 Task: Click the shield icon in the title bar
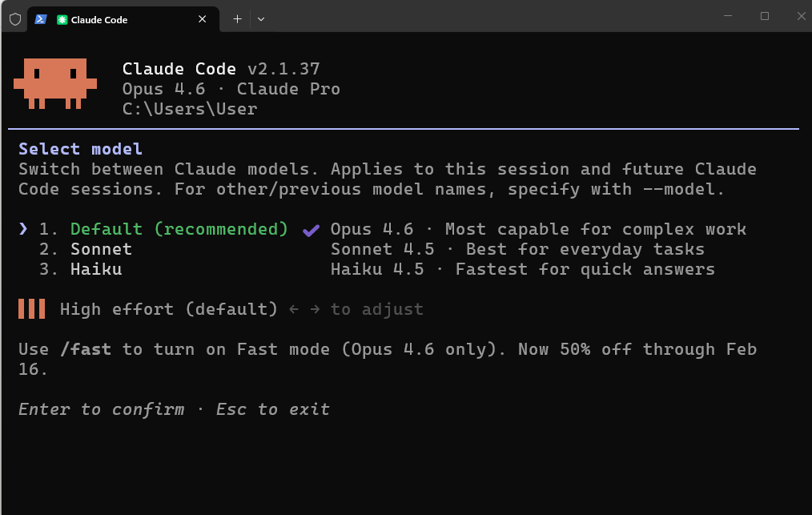pyautogui.click(x=14, y=18)
